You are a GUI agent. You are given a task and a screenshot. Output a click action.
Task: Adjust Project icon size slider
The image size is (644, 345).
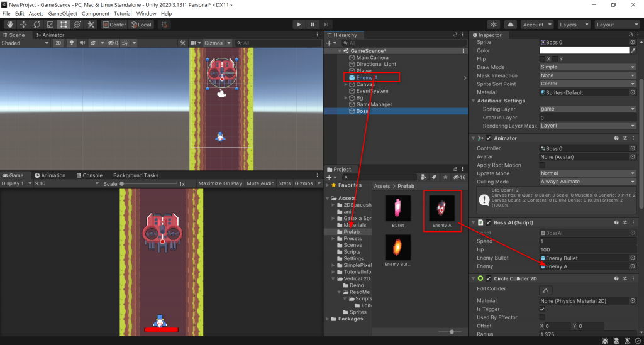pos(452,331)
